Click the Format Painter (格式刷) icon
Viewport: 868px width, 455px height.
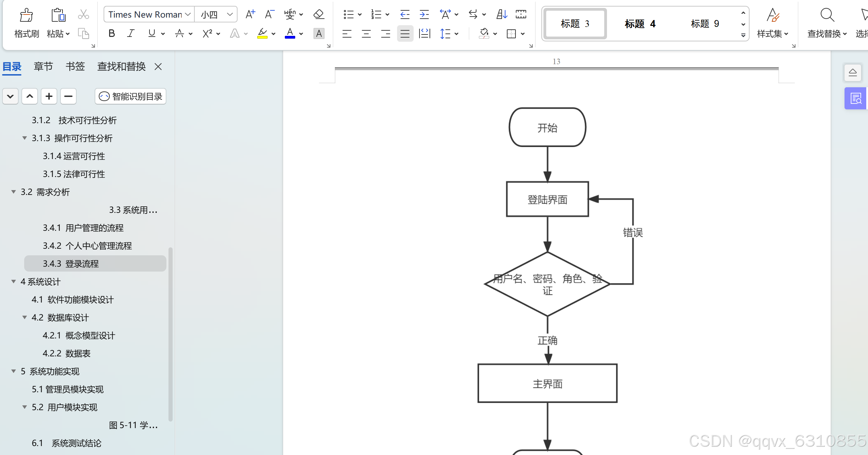[26, 16]
